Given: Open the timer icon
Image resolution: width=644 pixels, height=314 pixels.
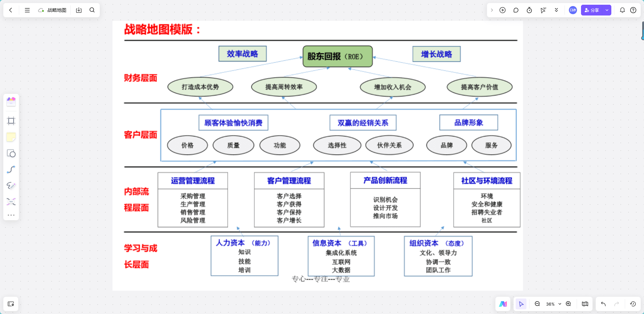Looking at the screenshot, I should coord(529,10).
